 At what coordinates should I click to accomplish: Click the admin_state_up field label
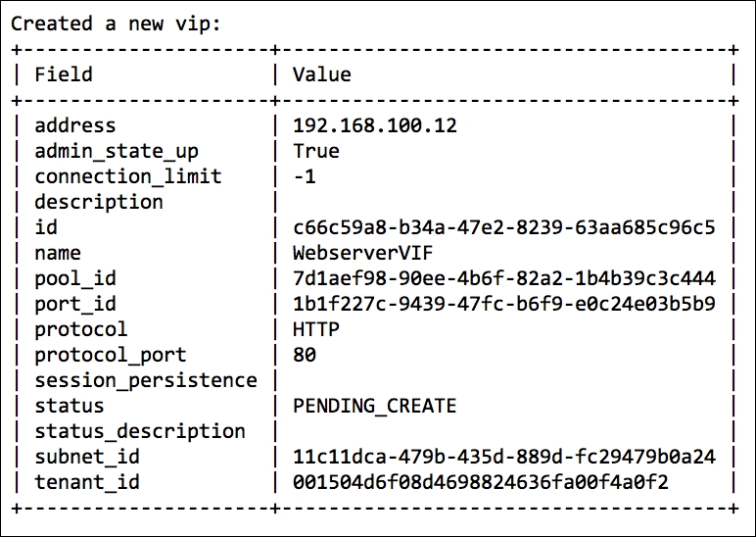pyautogui.click(x=117, y=151)
